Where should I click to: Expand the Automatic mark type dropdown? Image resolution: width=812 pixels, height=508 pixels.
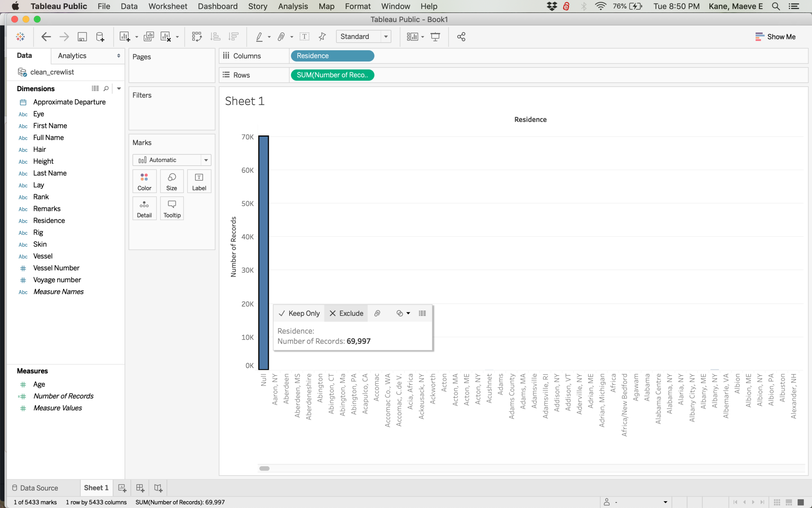(206, 160)
